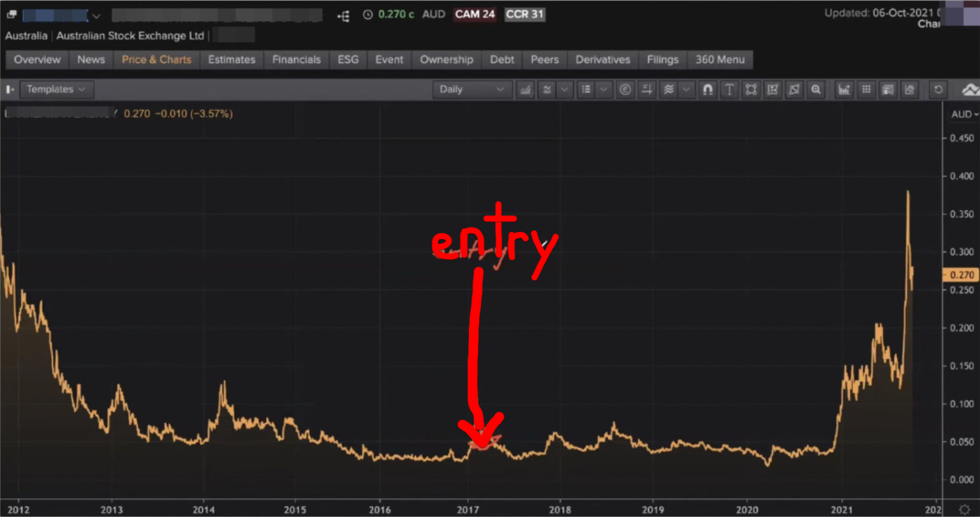Click the Updated: 06-Oct-2021 timestamp
The width and height of the screenshot is (980, 517).
(883, 13)
